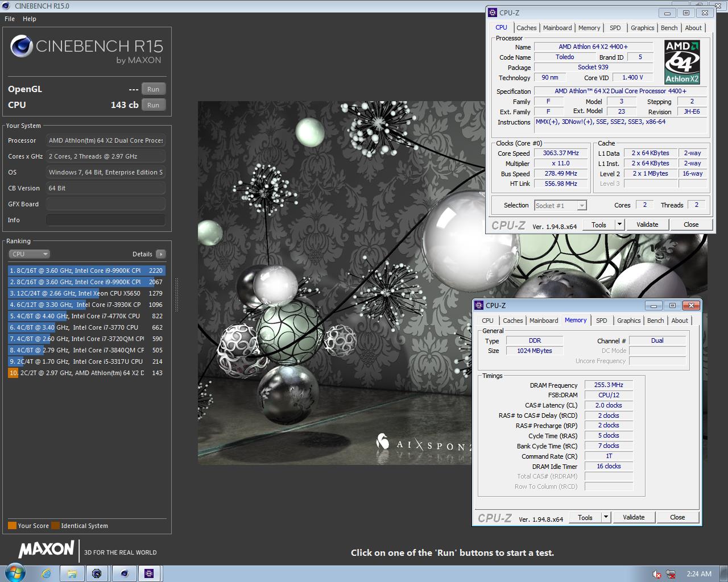Click the DRAM Frequency 255.3 MHz value

tap(609, 385)
